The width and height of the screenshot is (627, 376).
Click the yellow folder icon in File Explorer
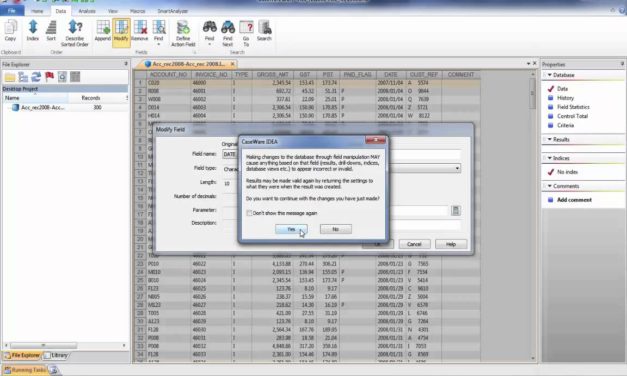(x=10, y=77)
